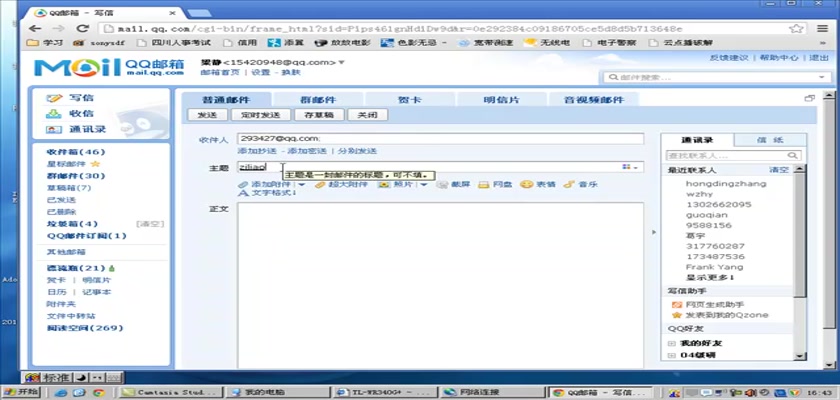Click the 添加密送 link
This screenshot has height=400, width=840.
[x=307, y=151]
